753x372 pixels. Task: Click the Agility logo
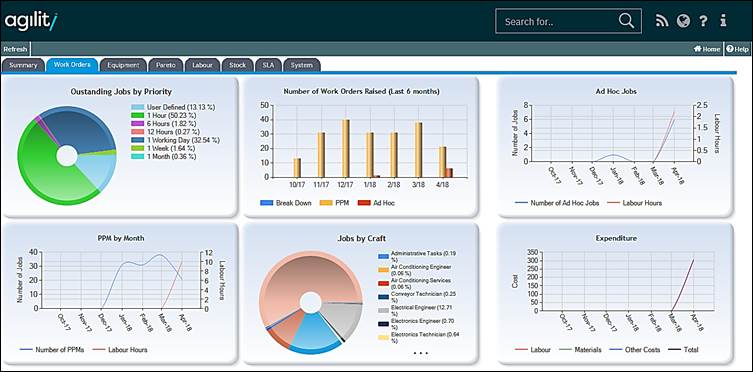tap(31, 22)
